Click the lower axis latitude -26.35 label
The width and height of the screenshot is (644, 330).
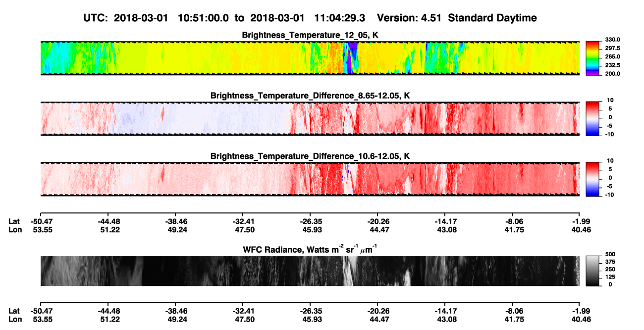point(310,311)
